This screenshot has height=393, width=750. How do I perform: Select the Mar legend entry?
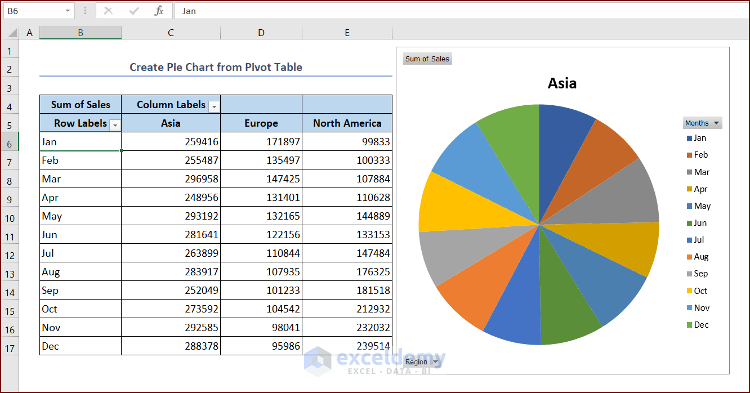point(698,172)
